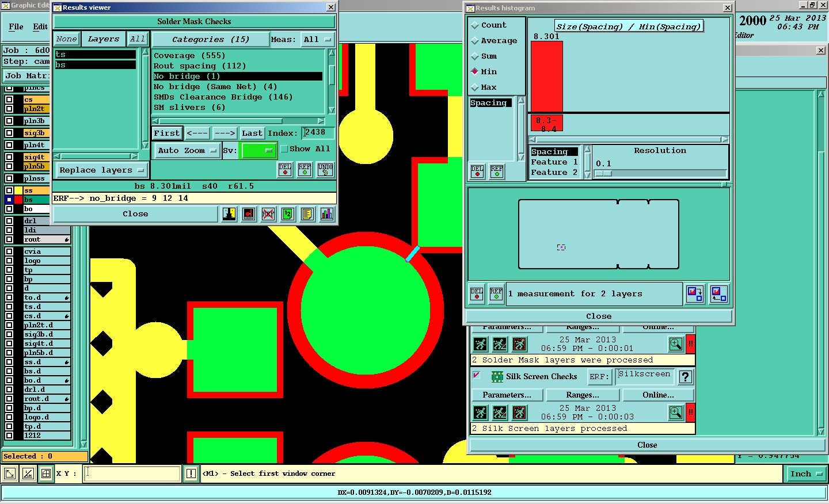Click DEL icon under Spacing list in histogram

pyautogui.click(x=477, y=171)
